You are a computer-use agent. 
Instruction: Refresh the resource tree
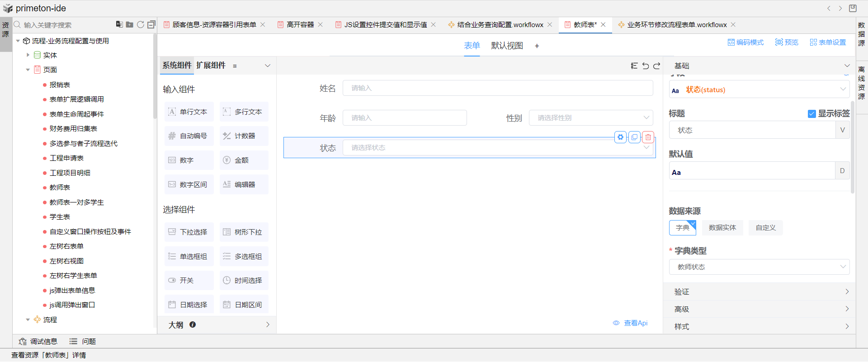[x=141, y=24]
